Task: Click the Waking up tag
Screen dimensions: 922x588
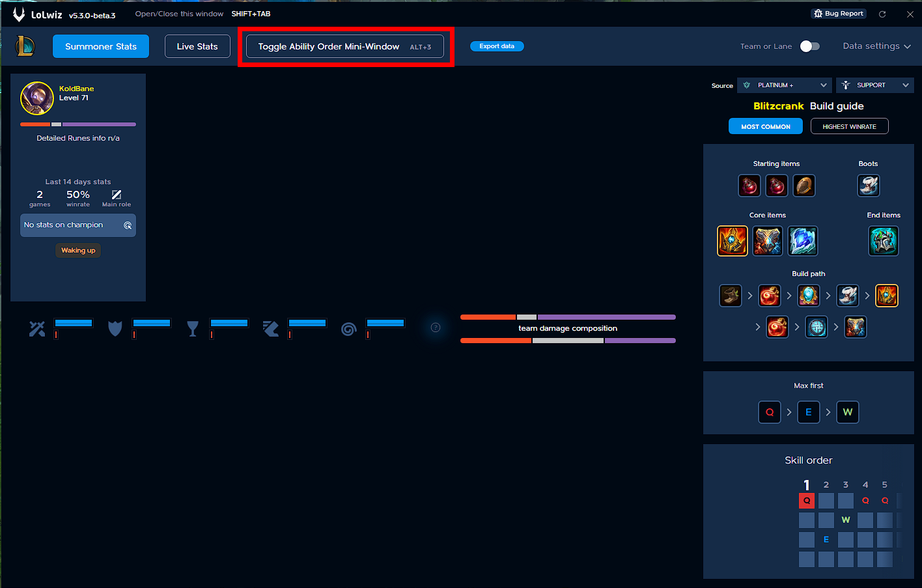Action: 78,251
